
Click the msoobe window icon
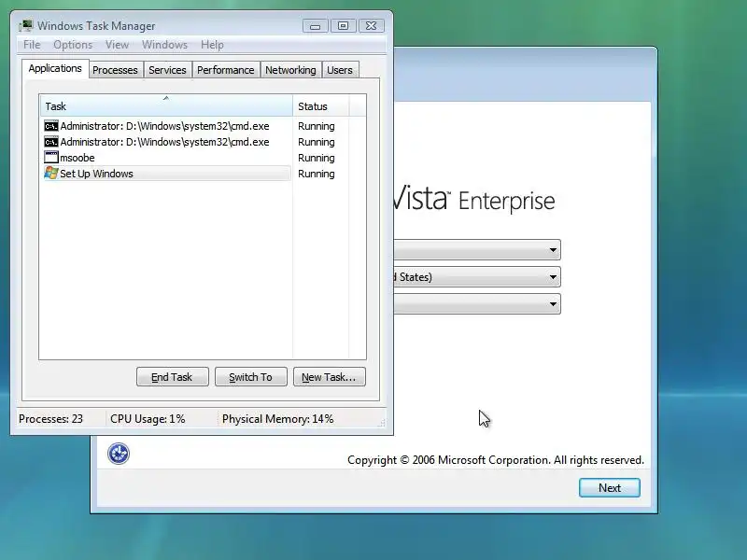coord(51,157)
